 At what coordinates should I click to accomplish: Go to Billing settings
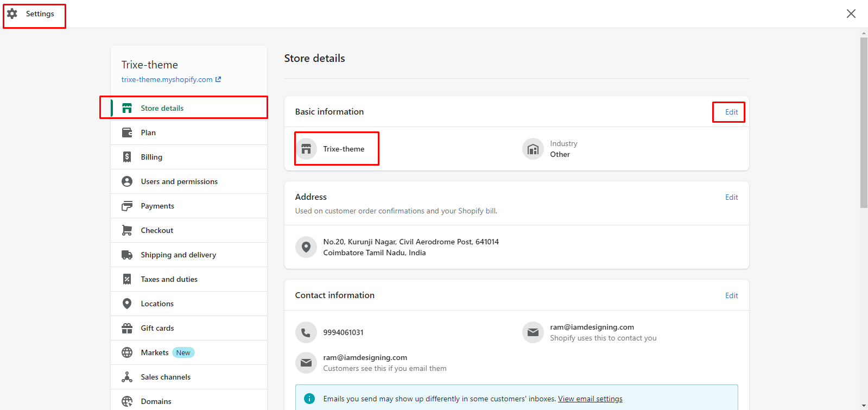tap(189, 157)
